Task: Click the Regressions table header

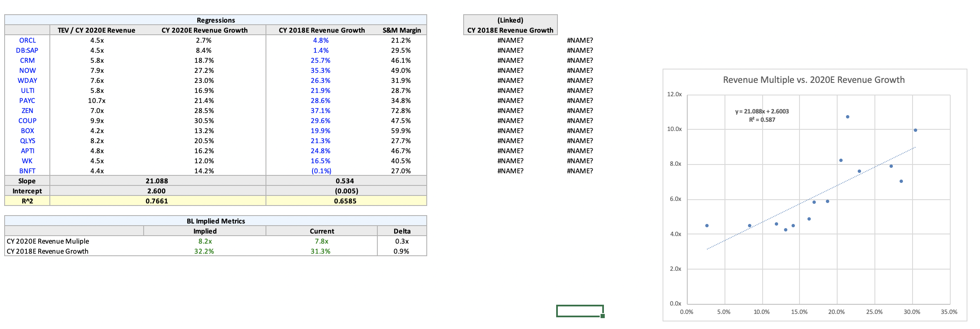Action: (216, 20)
